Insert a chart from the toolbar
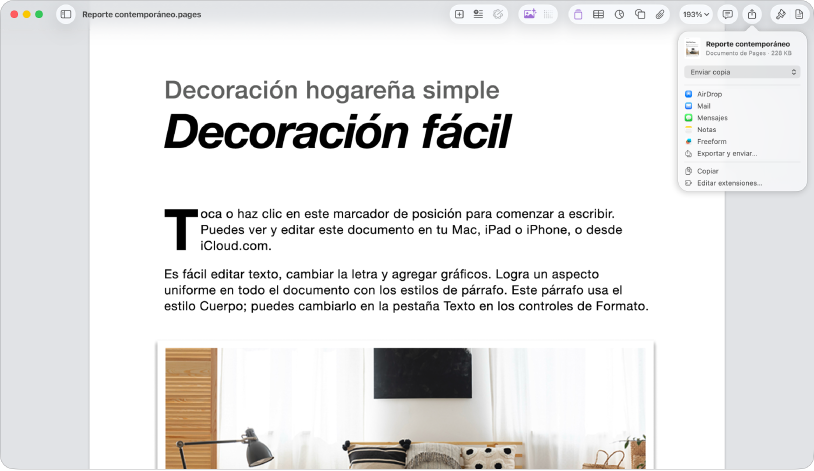814x471 pixels. coord(619,15)
